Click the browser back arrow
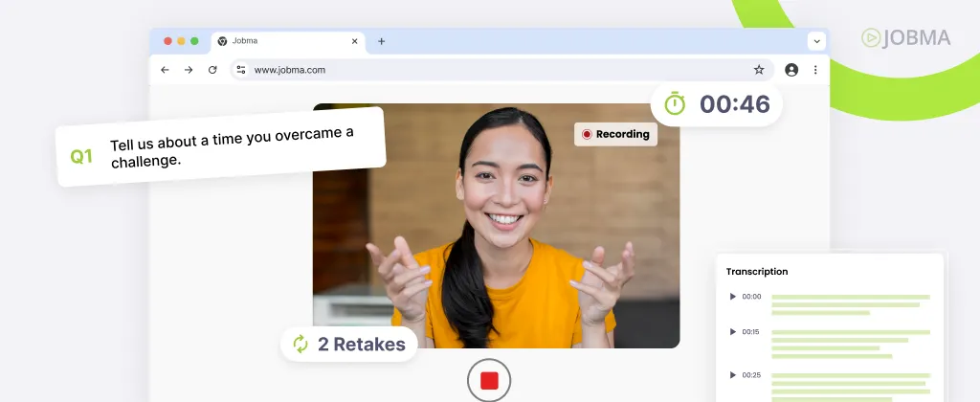Screen dimensions: 980x402 (x=165, y=70)
